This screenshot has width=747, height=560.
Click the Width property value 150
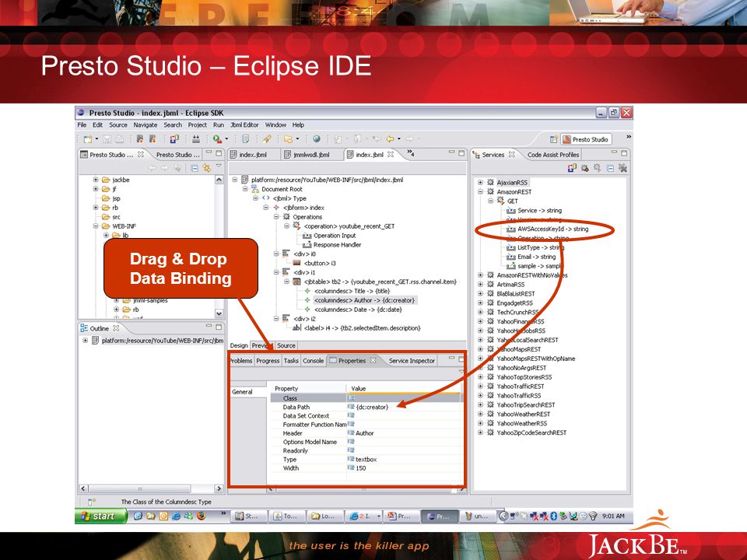pos(360,468)
